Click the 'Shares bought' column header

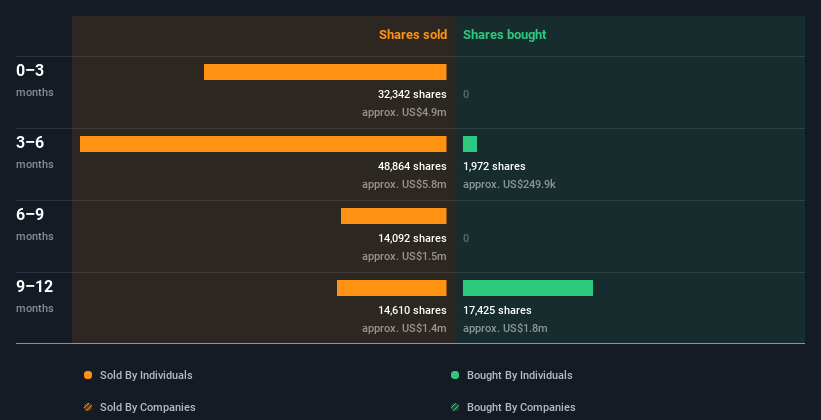tap(505, 35)
